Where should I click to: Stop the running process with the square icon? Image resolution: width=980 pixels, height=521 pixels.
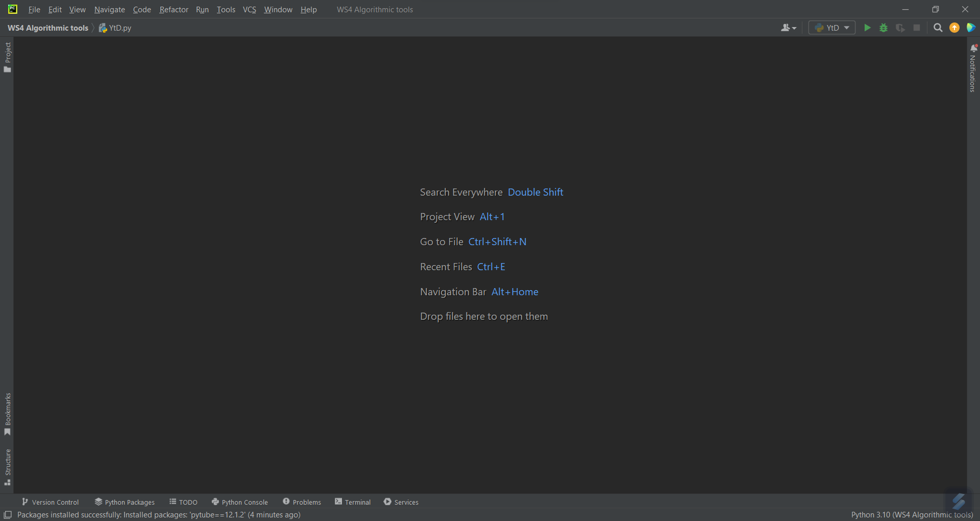point(917,28)
